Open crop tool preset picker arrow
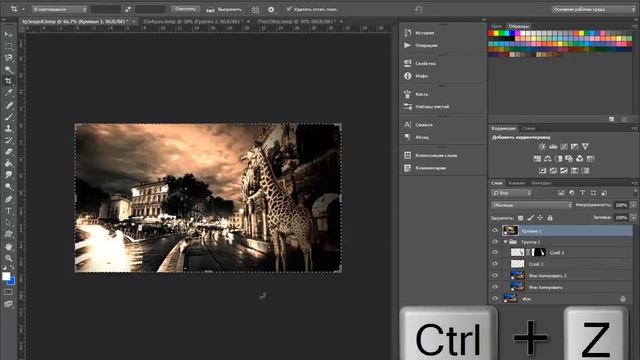The height and width of the screenshot is (360, 640). (x=23, y=9)
